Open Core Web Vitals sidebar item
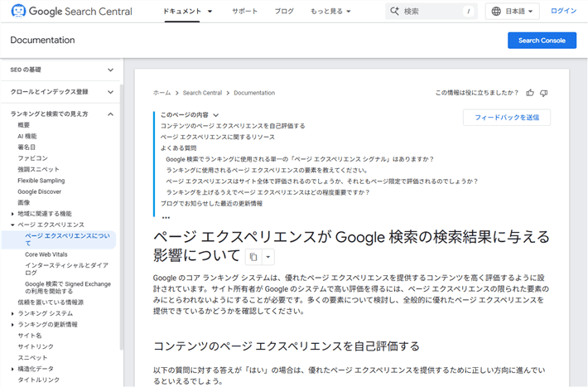Viewport: 588px width, 387px height. pyautogui.click(x=46, y=254)
